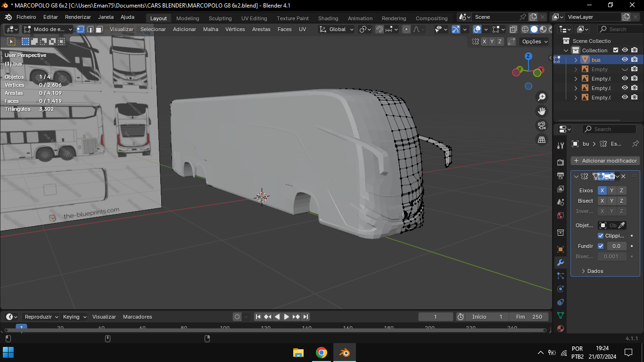
Task: Open the View Layer properties tab
Action: click(x=561, y=189)
